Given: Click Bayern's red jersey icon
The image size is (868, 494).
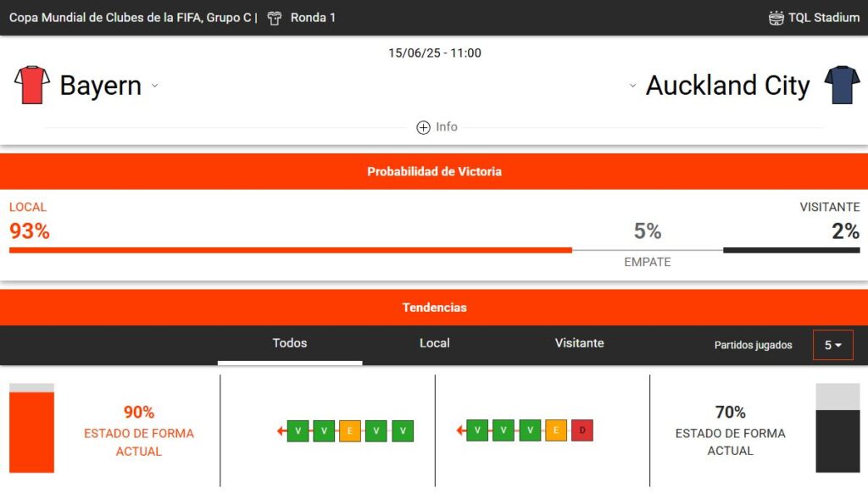Looking at the screenshot, I should pos(31,85).
